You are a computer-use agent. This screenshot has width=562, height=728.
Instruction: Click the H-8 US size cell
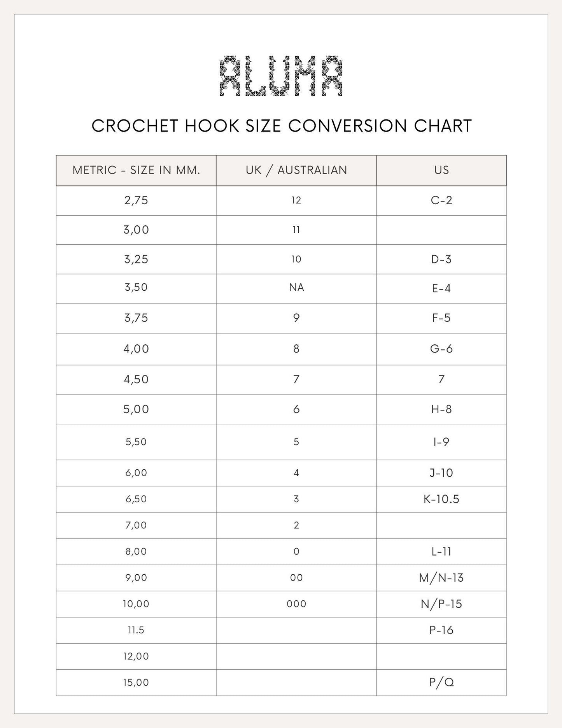441,409
